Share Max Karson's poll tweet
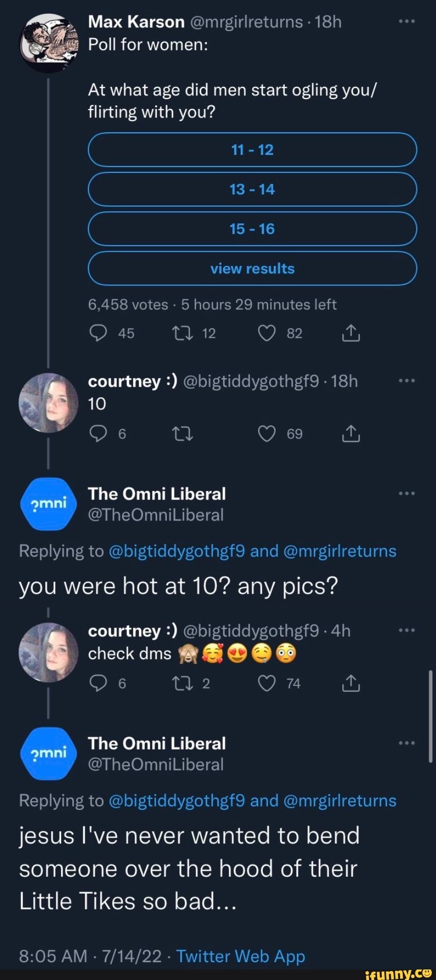 [x=351, y=333]
